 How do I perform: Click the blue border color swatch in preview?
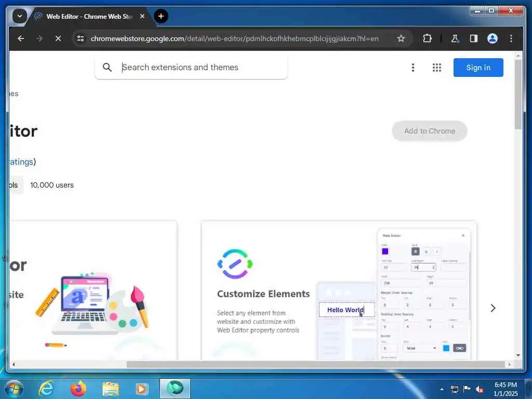coord(446,348)
